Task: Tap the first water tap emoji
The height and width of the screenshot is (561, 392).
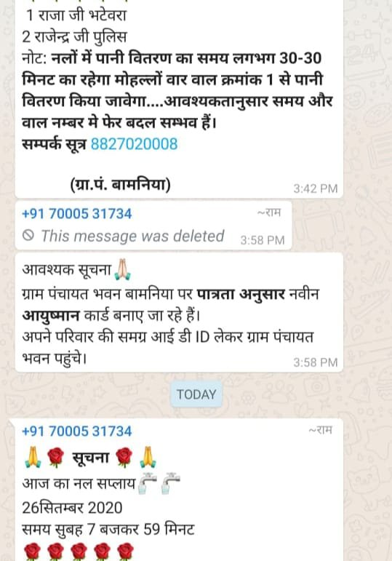Action: tap(148, 483)
